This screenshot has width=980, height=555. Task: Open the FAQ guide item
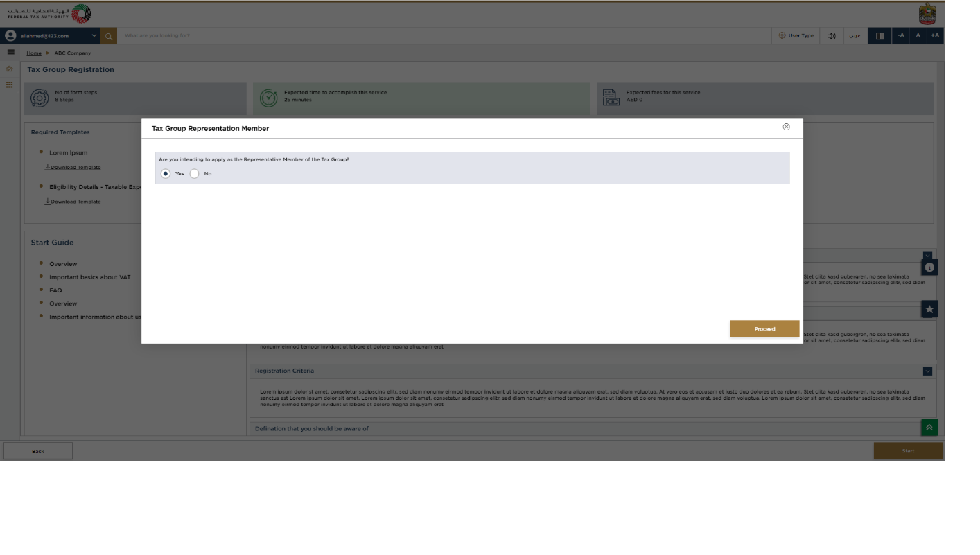click(x=55, y=290)
